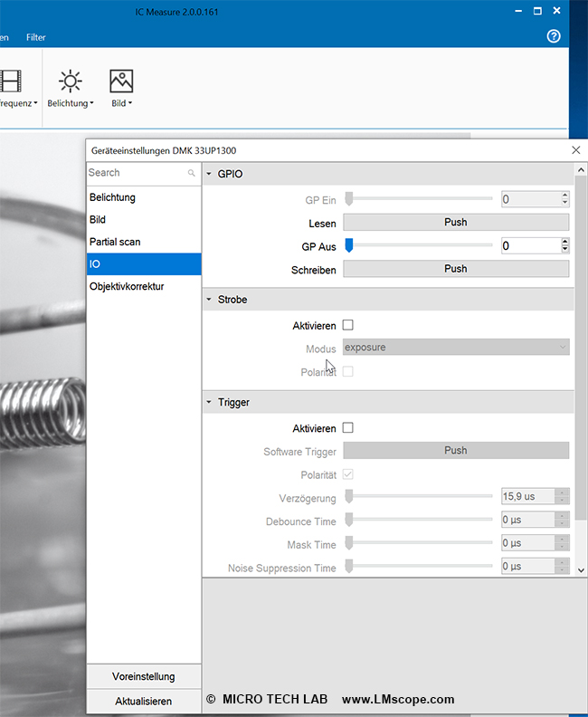Close the Geräteeinstellungen dialog
This screenshot has width=588, height=717.
click(576, 150)
